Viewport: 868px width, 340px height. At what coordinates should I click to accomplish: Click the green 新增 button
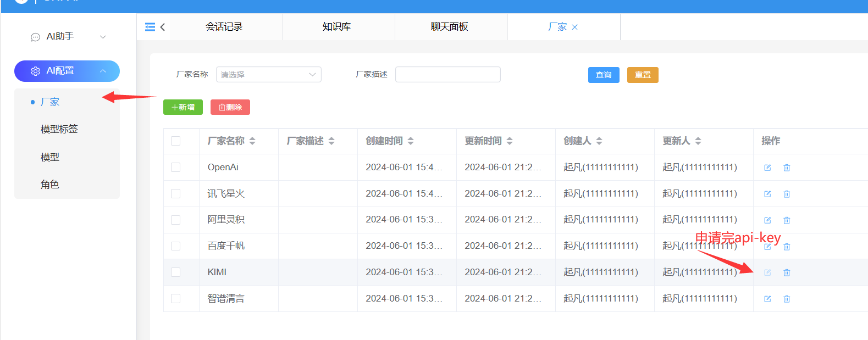click(183, 107)
